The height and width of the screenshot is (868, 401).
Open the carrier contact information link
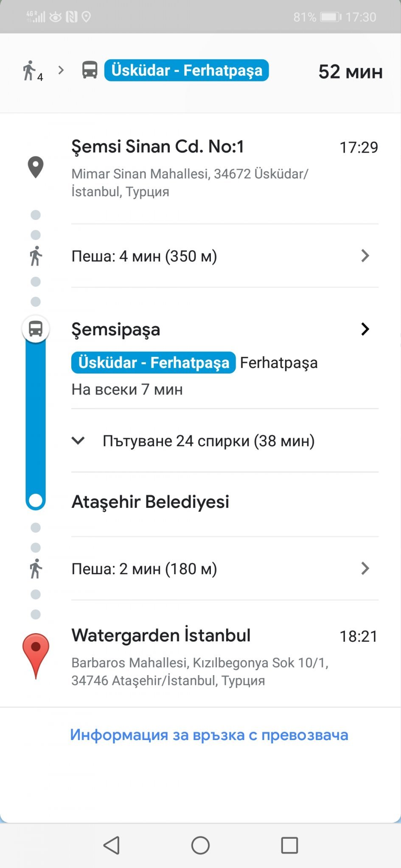[209, 735]
